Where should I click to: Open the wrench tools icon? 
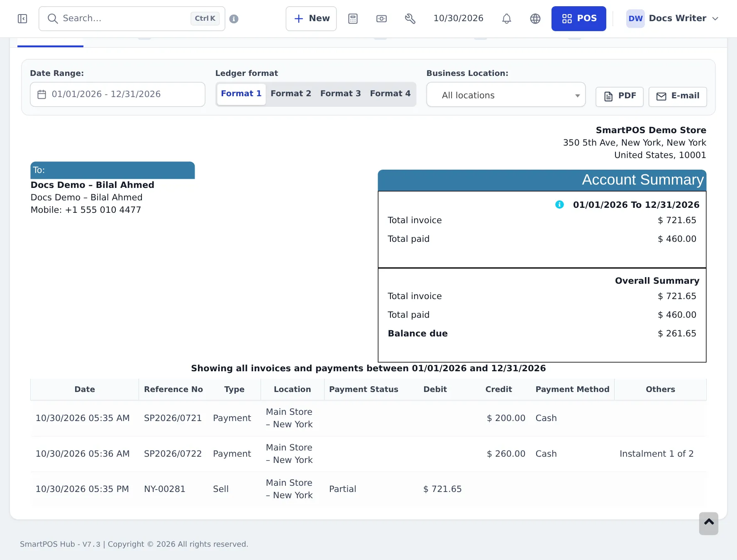[x=410, y=19]
